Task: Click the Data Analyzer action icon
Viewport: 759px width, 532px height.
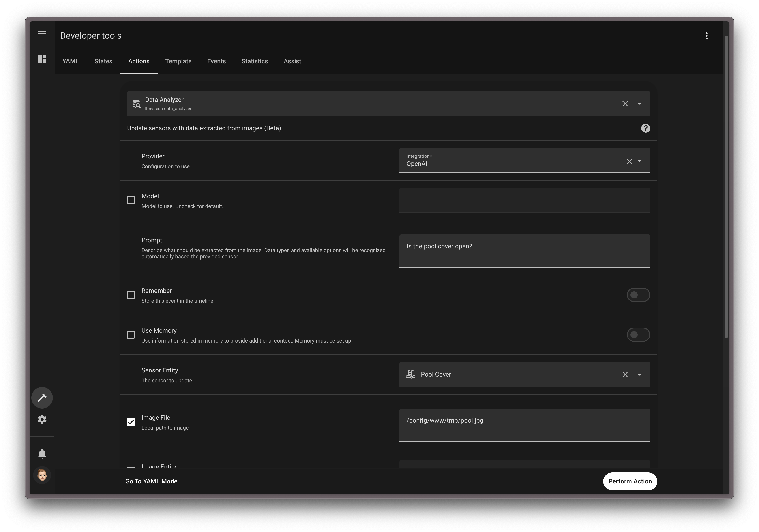Action: click(x=136, y=104)
